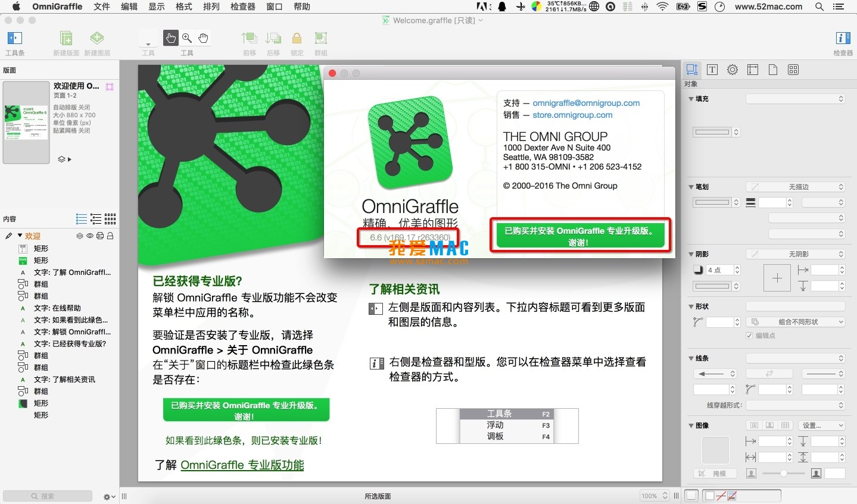Open the 100% zoom level dropdown

point(654,495)
